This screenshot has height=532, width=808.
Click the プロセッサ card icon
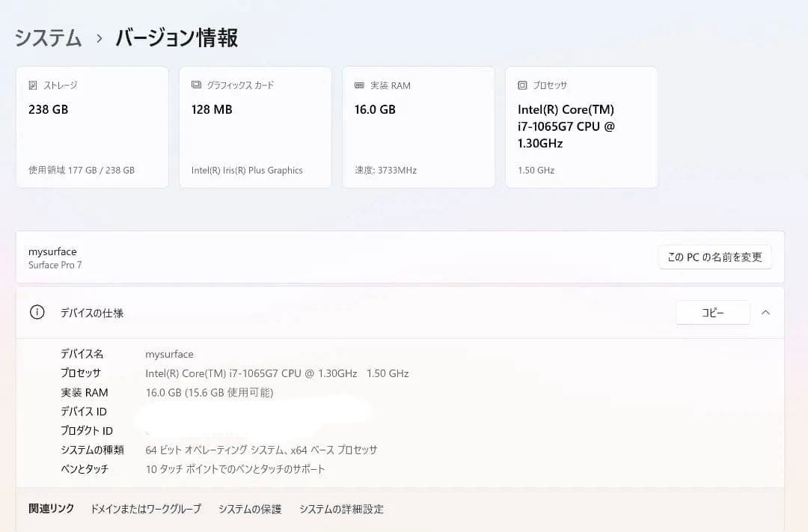tap(521, 85)
